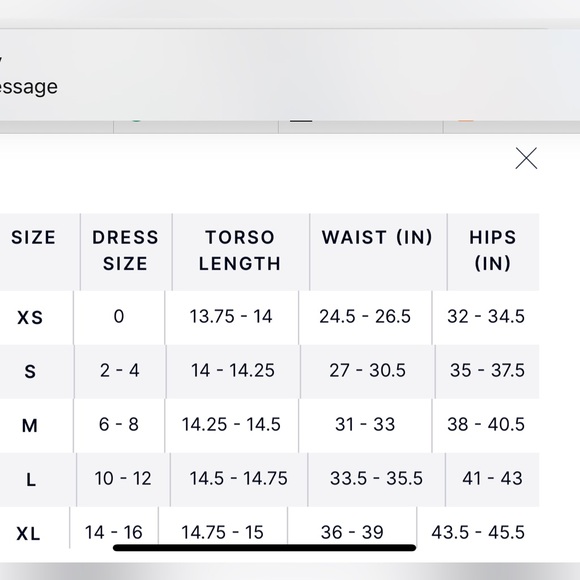Click the 24.5 - 26.5 waist cell
The height and width of the screenshot is (580, 580).
point(365,316)
